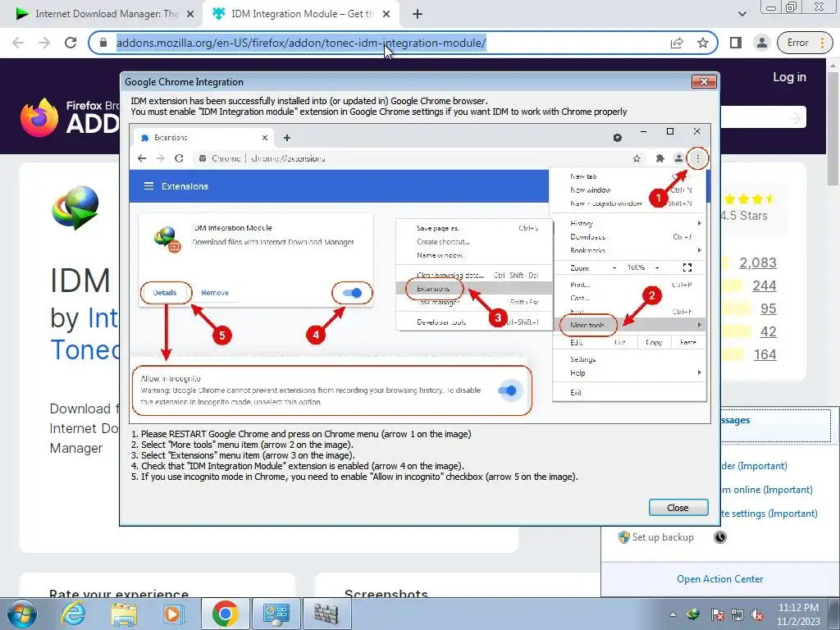
Task: Click the IDM globe add-on icon
Action: pyautogui.click(x=75, y=208)
